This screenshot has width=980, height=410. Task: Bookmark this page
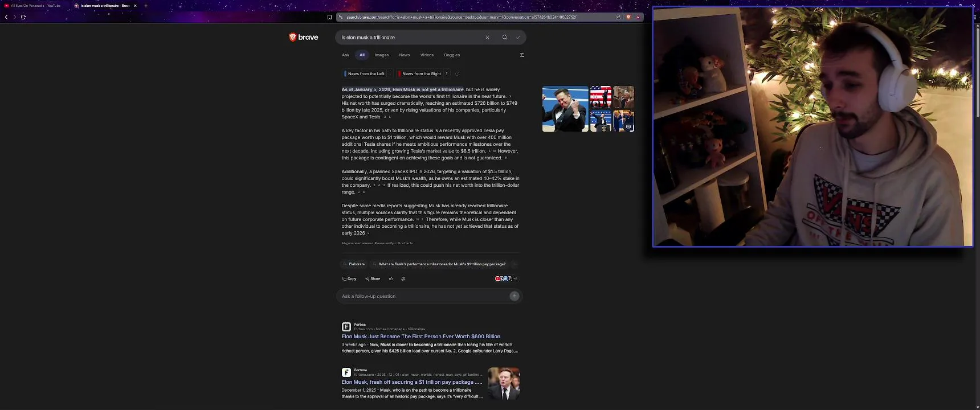click(329, 17)
